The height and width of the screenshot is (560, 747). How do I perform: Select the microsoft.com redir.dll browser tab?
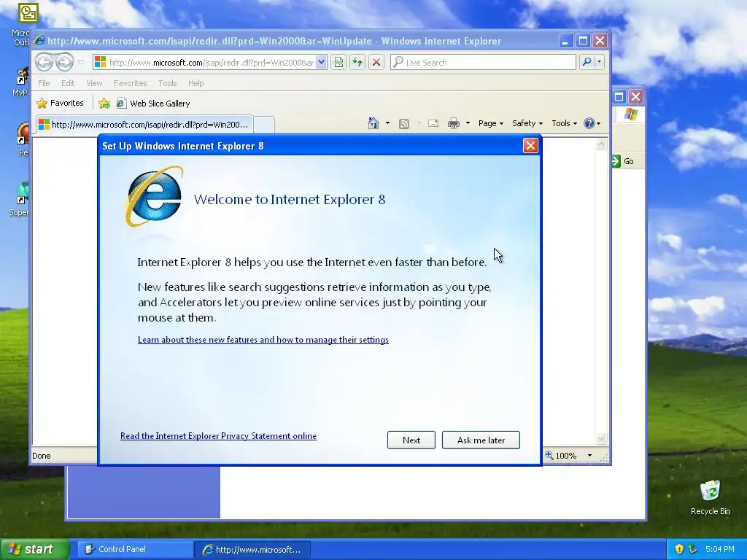[144, 125]
